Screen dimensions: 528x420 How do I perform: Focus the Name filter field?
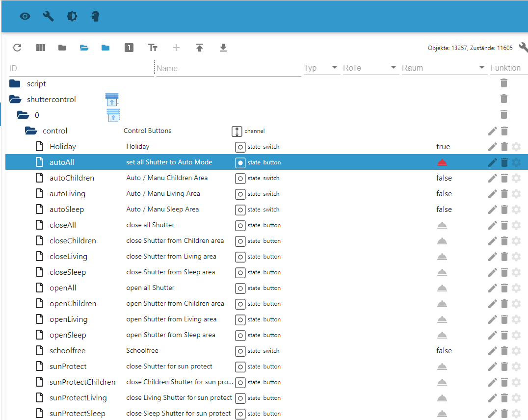(x=229, y=68)
